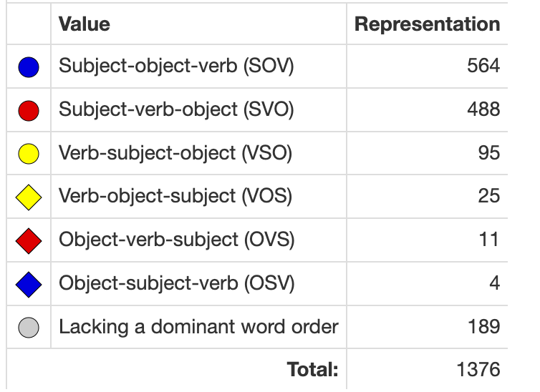
Task: Select the Object-subject-verb (OSV) label
Action: point(177,283)
